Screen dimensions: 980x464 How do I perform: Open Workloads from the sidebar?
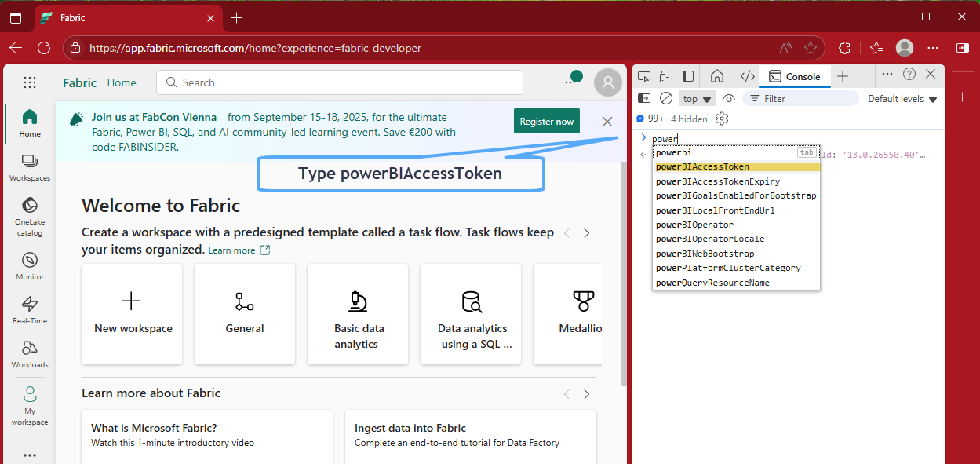(30, 354)
